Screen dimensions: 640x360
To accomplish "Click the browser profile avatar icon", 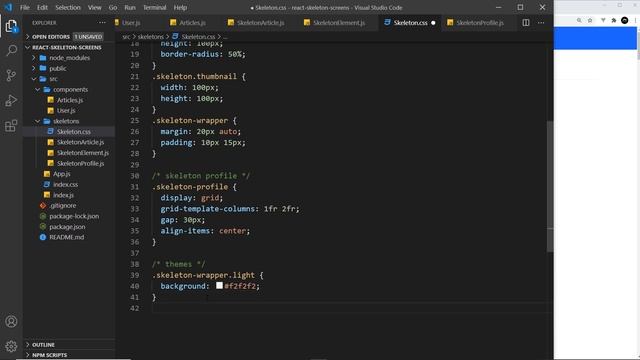I will point(624,20).
